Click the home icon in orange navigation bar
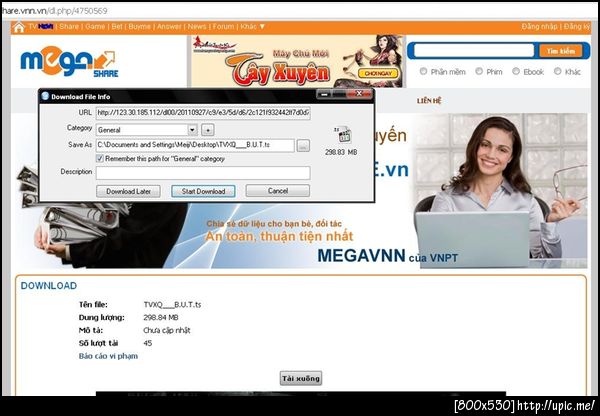Screen dimensions: 600x416 19,28
